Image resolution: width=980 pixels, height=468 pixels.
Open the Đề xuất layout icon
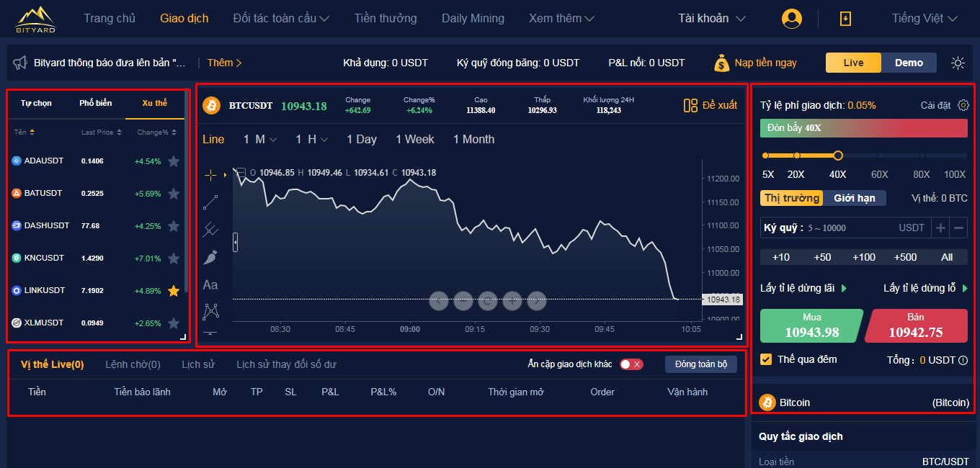tap(690, 105)
